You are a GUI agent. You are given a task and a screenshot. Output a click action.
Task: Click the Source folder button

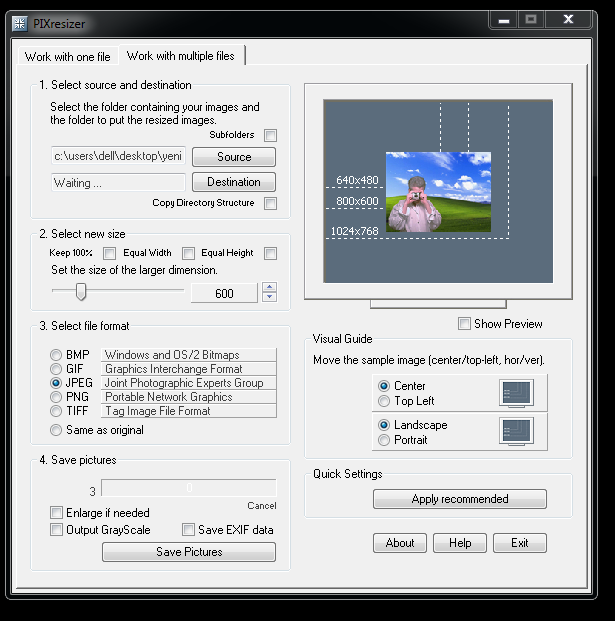[234, 157]
